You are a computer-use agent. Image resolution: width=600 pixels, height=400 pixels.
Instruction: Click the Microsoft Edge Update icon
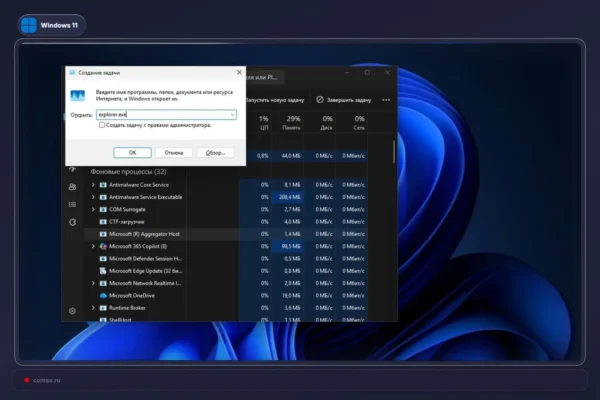click(x=103, y=271)
